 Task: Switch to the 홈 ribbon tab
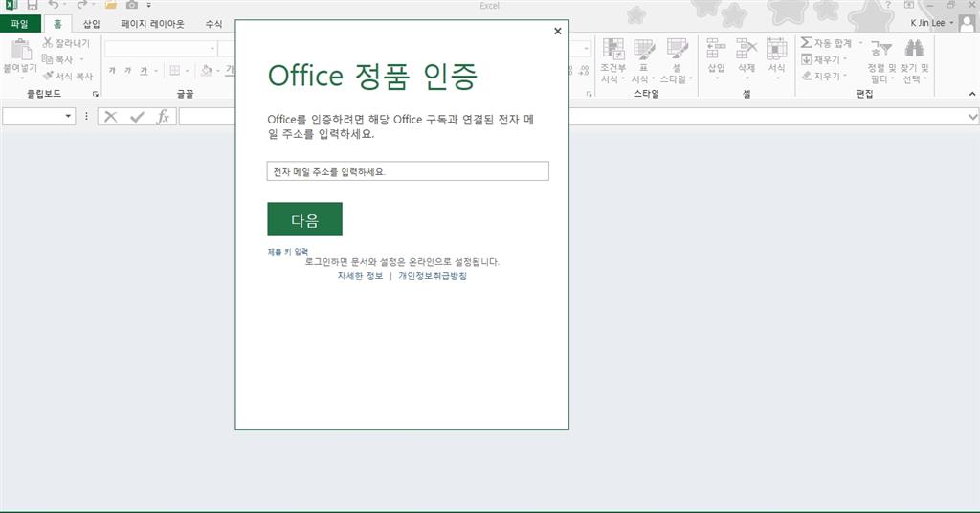click(x=57, y=24)
